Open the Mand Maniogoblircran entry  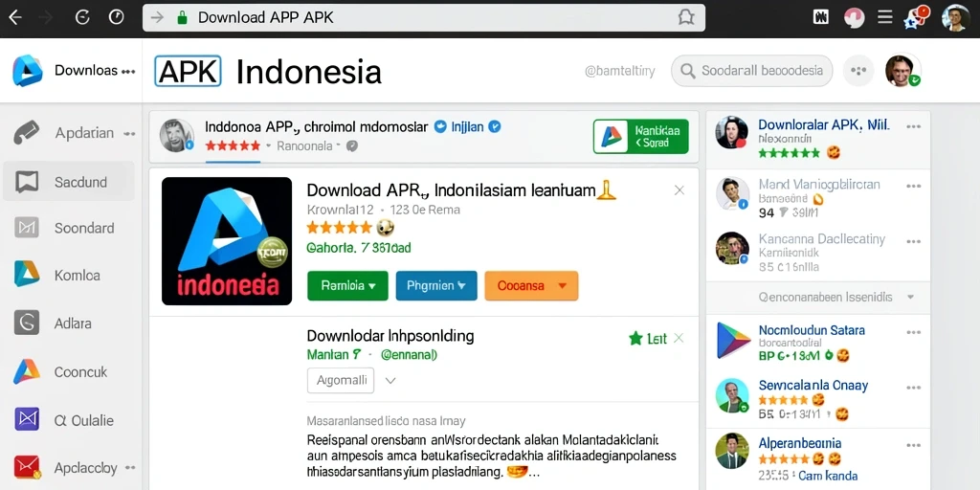point(819,185)
